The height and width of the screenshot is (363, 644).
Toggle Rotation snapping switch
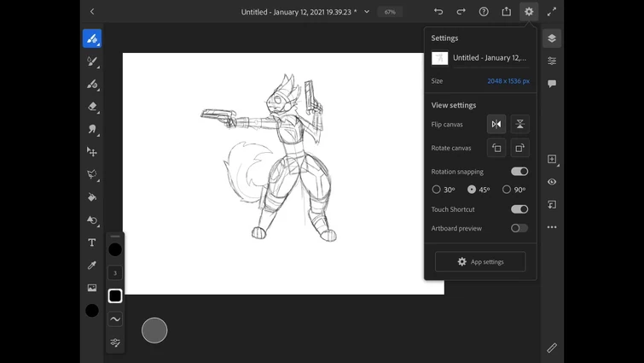pos(519,172)
